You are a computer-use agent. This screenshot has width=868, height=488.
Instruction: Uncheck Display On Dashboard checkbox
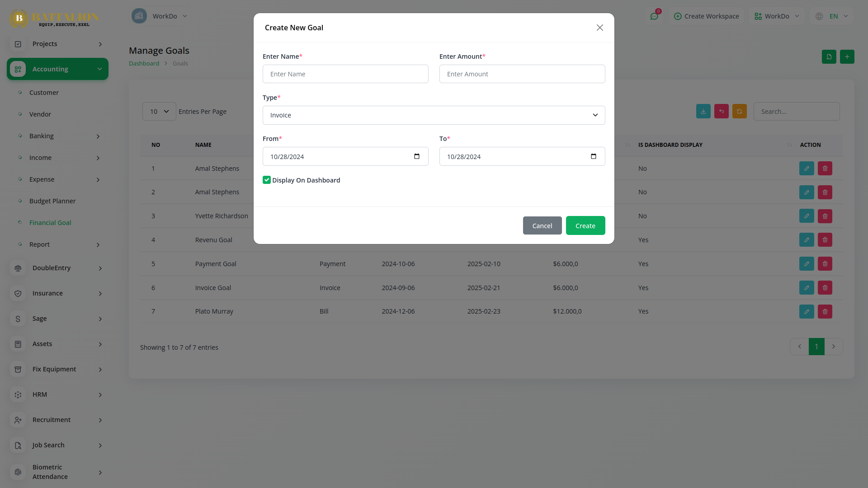click(267, 180)
